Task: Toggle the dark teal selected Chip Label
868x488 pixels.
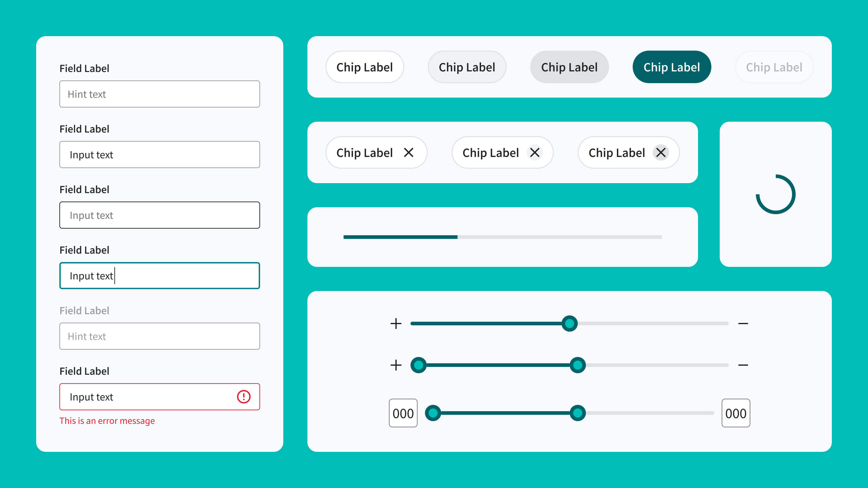Action: pyautogui.click(x=671, y=67)
